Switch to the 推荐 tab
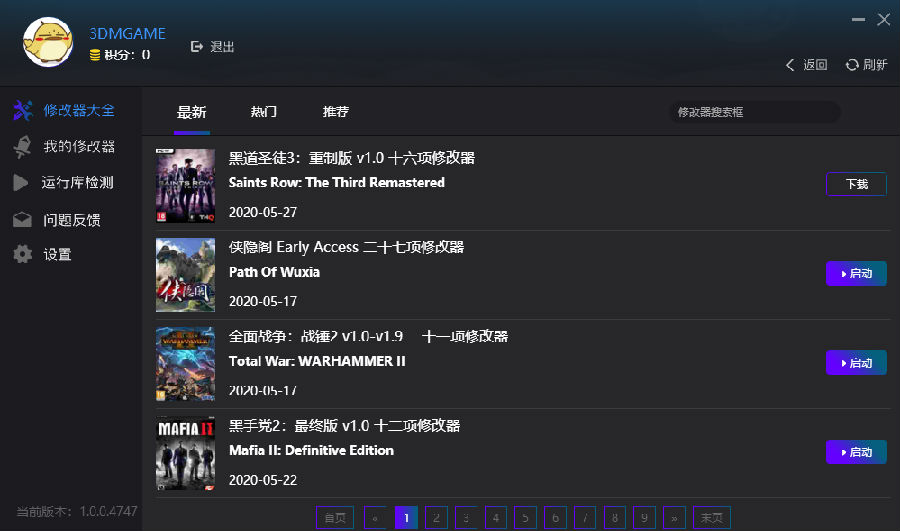 click(336, 112)
